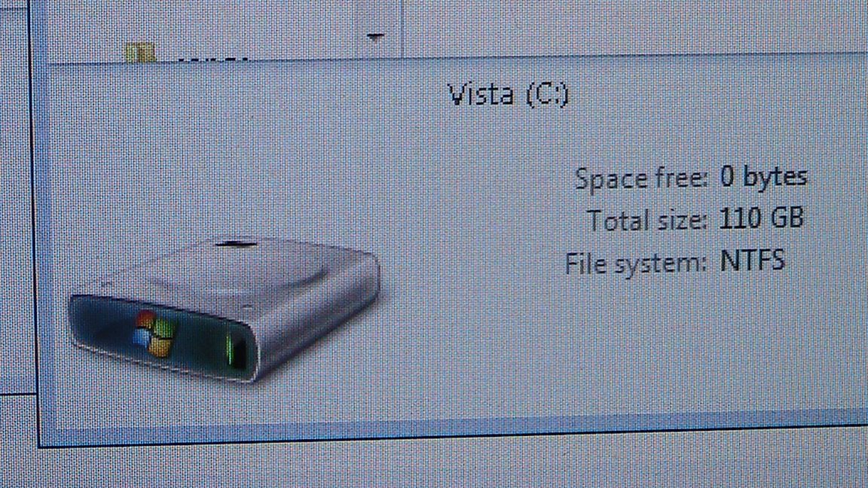Click the Vista (C:) hard drive icon
This screenshot has width=868, height=488.
point(225,310)
